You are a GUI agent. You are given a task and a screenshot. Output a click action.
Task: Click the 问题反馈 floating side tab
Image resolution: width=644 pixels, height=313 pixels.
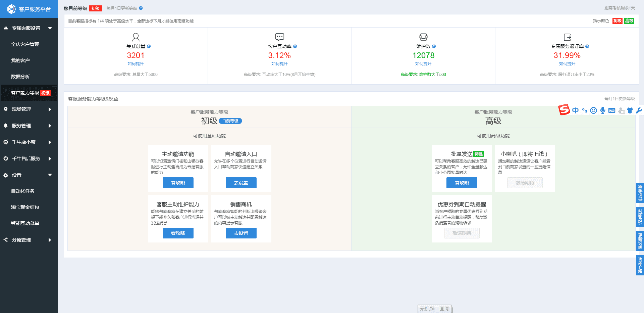coord(640,217)
